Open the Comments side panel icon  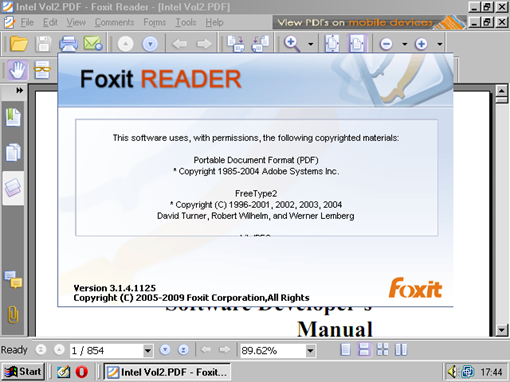pyautogui.click(x=13, y=279)
